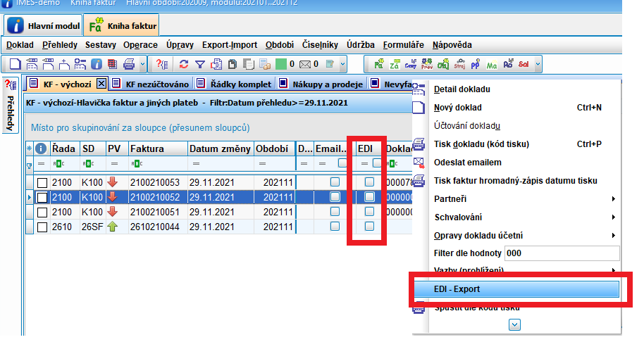The image size is (644, 342).
Task: Choose Detail dokladu from context menu
Action: [462, 89]
